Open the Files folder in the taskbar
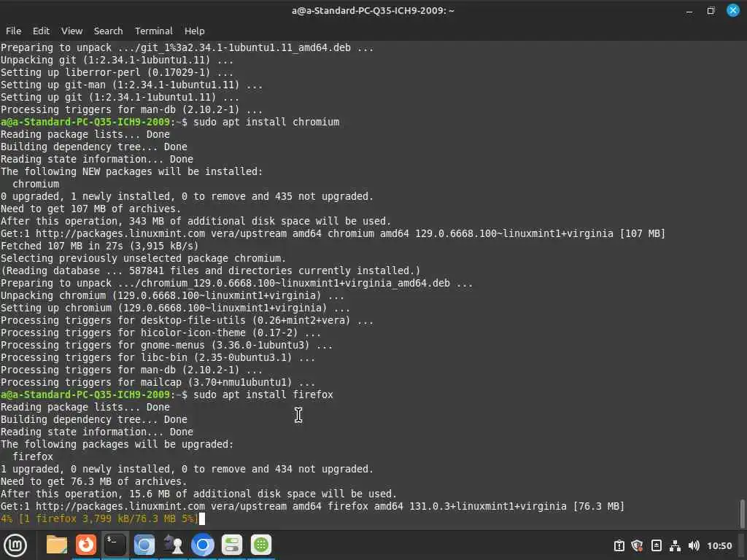The image size is (747, 560). (x=57, y=545)
